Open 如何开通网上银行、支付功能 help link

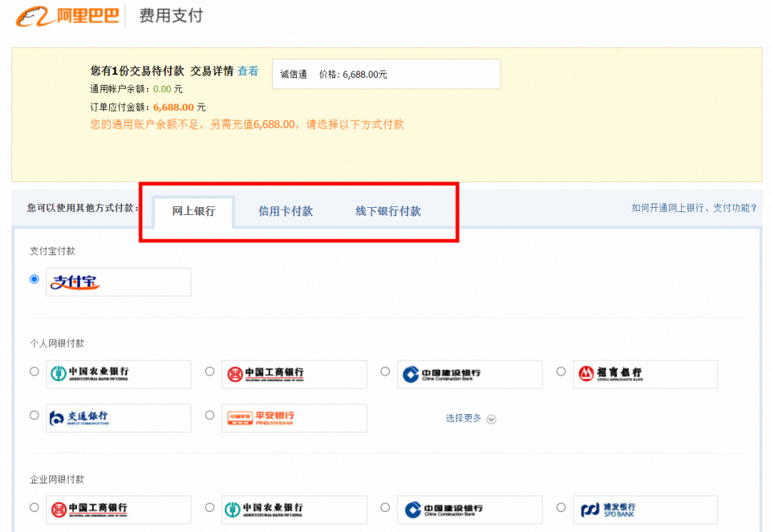coord(694,209)
